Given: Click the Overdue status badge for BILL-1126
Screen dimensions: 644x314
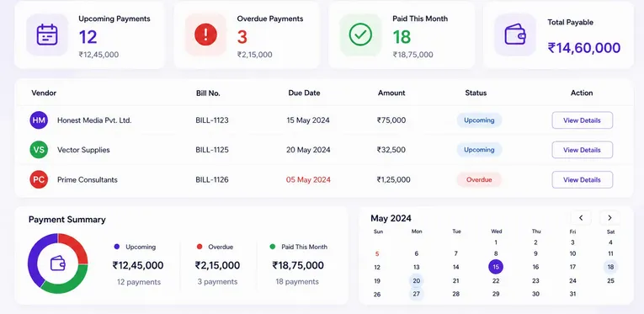Looking at the screenshot, I should [x=479, y=180].
